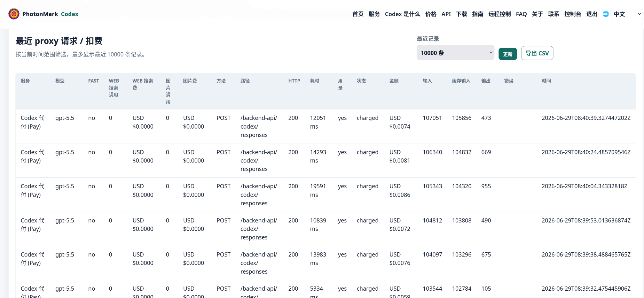Select amount cell USD $0.0076

coord(400,259)
